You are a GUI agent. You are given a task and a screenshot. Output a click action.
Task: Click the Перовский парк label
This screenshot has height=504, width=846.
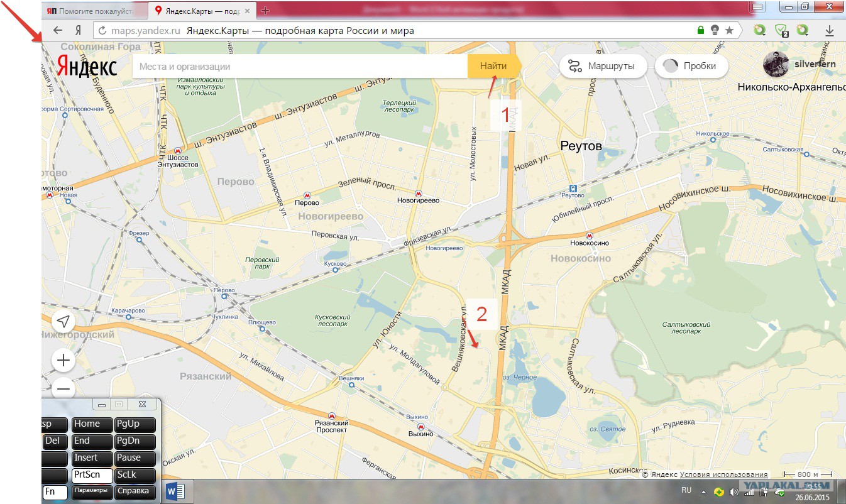pos(261,263)
